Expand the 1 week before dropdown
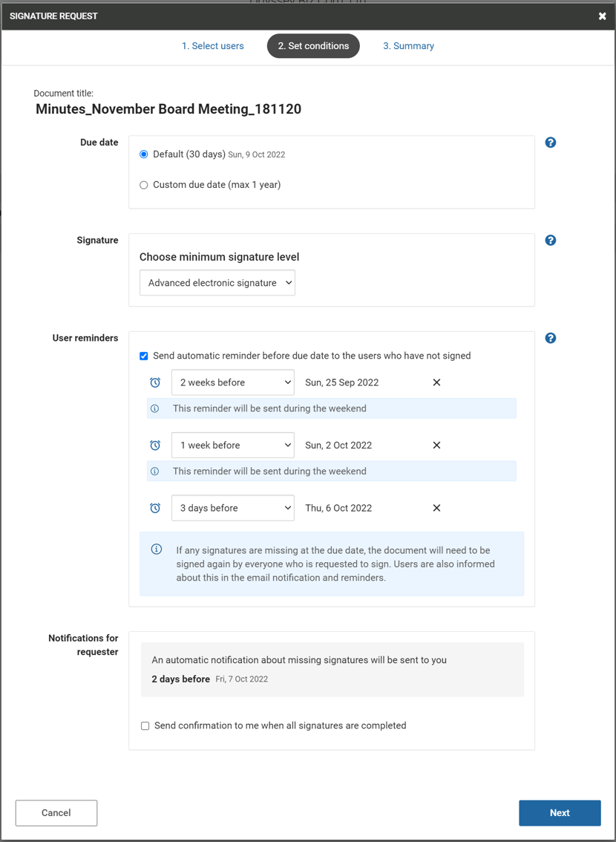 point(233,446)
